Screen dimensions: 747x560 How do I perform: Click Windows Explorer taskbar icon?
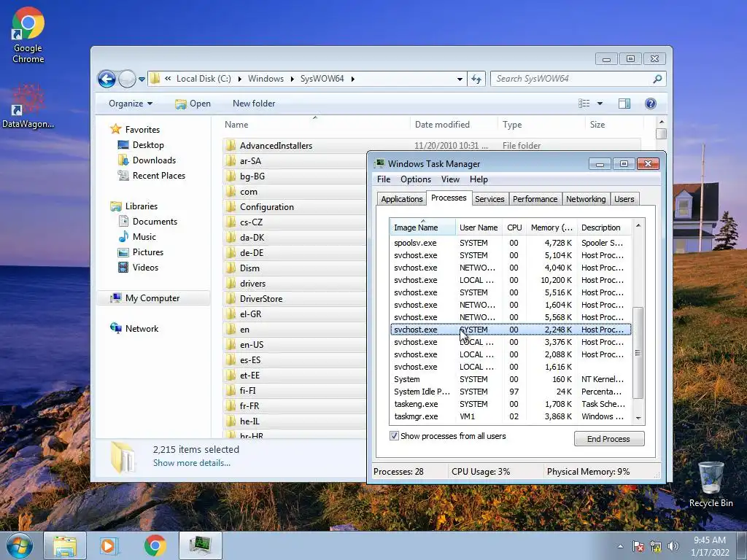(65, 545)
